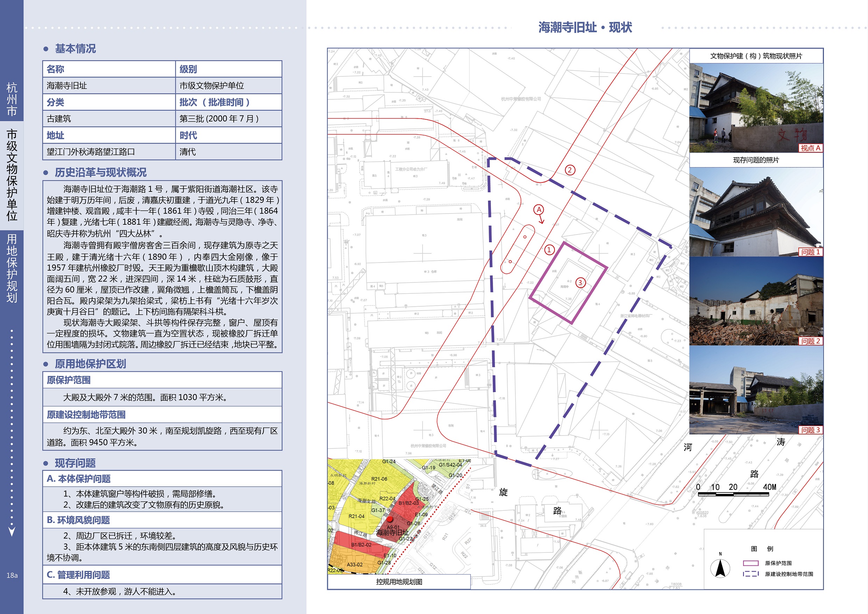Image resolution: width=868 pixels, height=614 pixels.
Task: Click the 基本情况 section heading
Action: click(75, 49)
